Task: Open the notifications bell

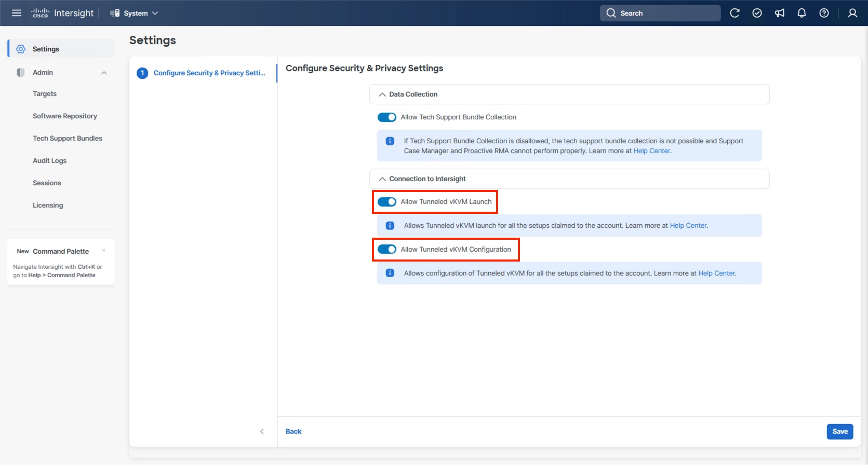Action: (802, 13)
